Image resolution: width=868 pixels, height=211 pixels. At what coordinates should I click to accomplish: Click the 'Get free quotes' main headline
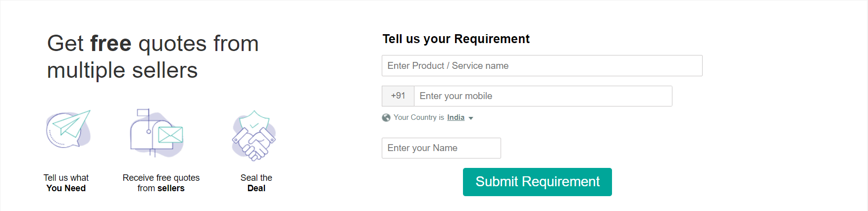click(x=153, y=44)
